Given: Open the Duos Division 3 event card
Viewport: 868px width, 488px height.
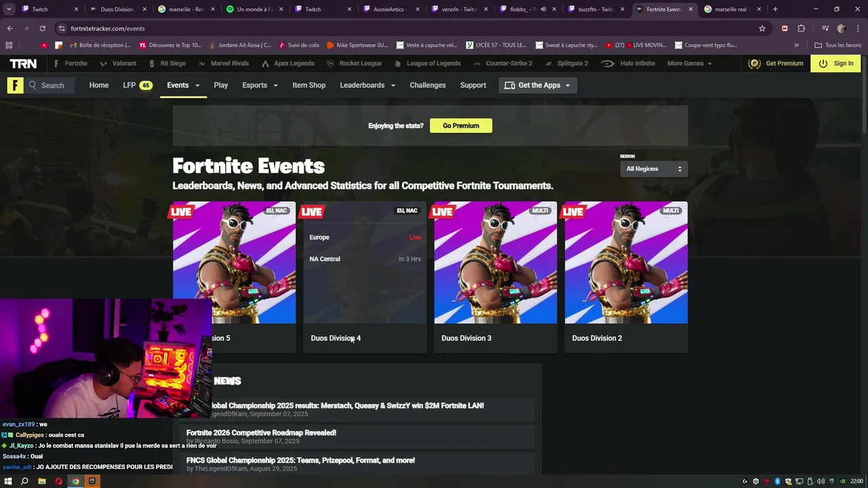Looking at the screenshot, I should [496, 277].
